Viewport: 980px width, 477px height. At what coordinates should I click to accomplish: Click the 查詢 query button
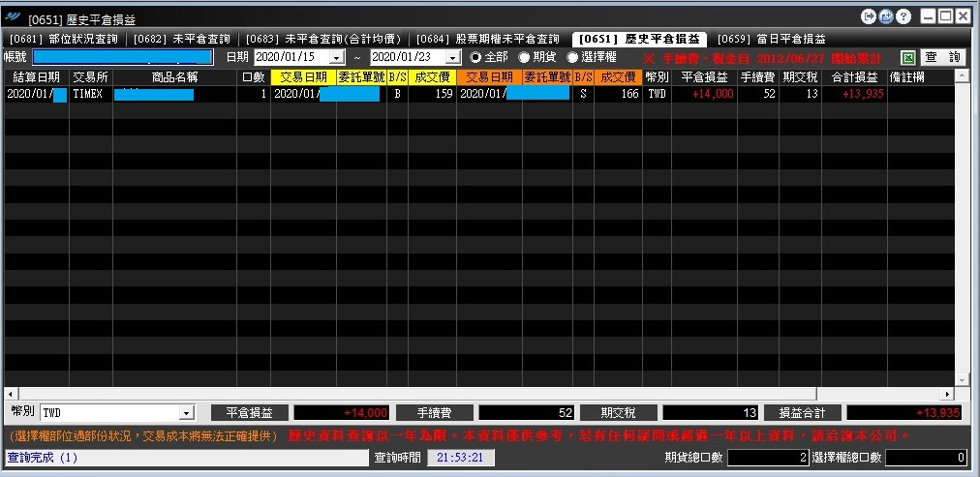click(x=942, y=57)
